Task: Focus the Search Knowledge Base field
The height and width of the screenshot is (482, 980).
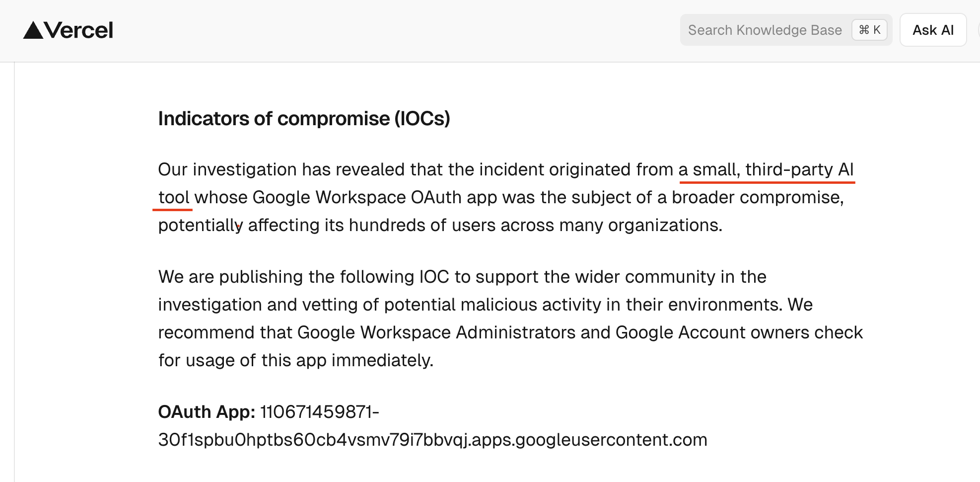Action: tap(765, 30)
